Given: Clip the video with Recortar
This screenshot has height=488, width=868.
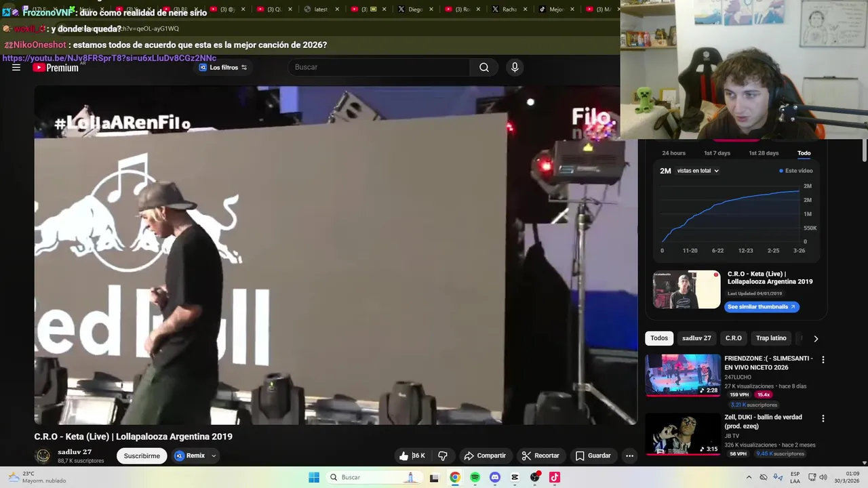Looking at the screenshot, I should (x=540, y=455).
